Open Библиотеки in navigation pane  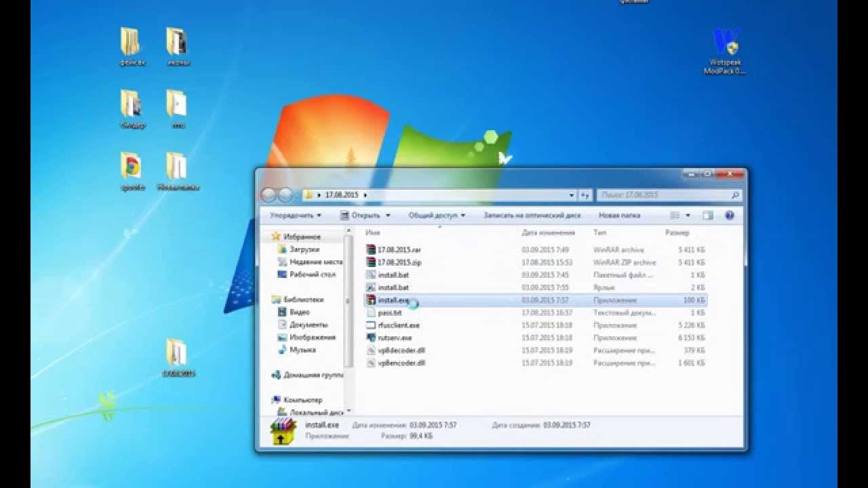(298, 300)
